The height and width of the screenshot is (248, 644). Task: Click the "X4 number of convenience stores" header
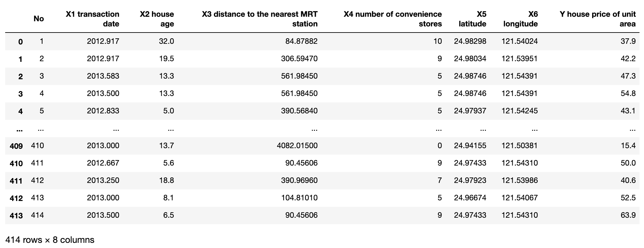tap(393, 19)
